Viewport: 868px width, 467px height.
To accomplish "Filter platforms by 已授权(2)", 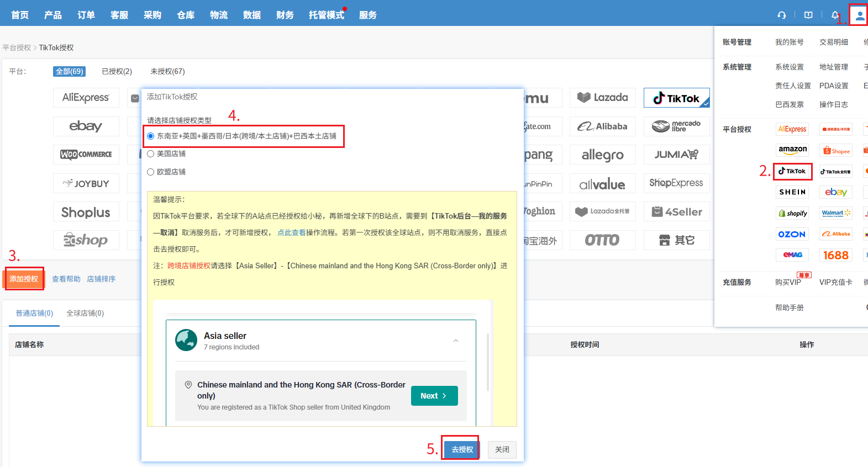I will 117,71.
